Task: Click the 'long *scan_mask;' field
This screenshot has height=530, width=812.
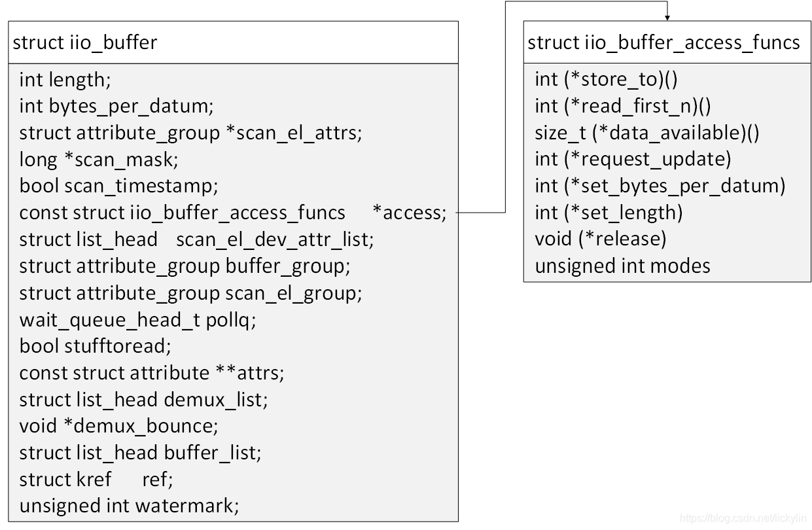Action: (x=99, y=159)
